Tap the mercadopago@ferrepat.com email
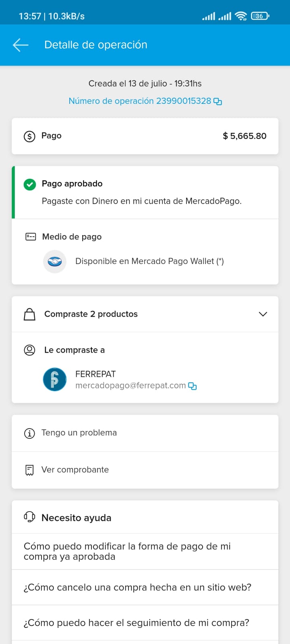The height and width of the screenshot is (644, 290). click(130, 386)
